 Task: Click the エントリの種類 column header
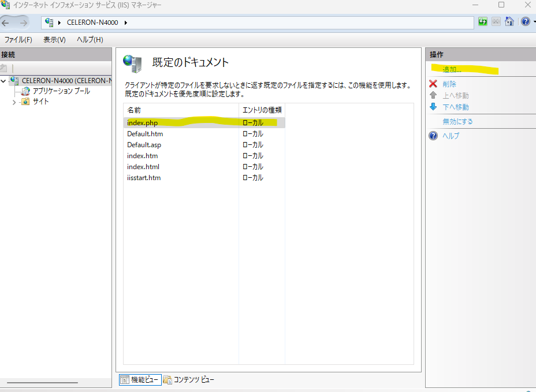click(262, 110)
